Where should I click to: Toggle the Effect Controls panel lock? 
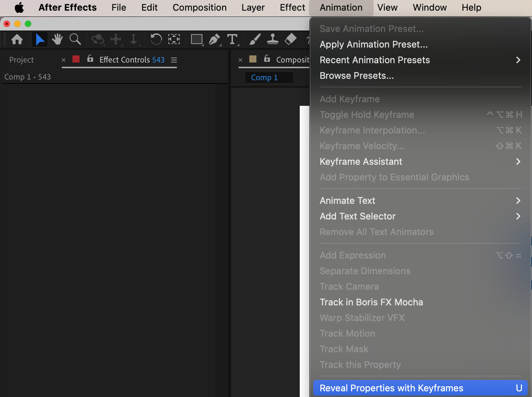click(90, 59)
